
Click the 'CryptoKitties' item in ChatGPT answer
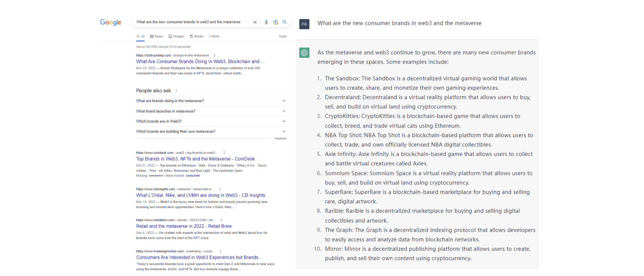click(423, 121)
